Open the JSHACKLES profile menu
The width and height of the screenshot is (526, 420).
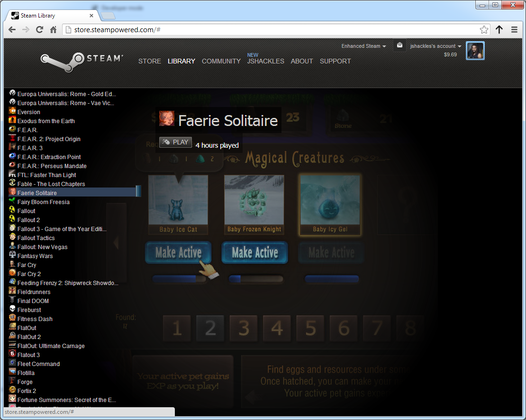[266, 62]
